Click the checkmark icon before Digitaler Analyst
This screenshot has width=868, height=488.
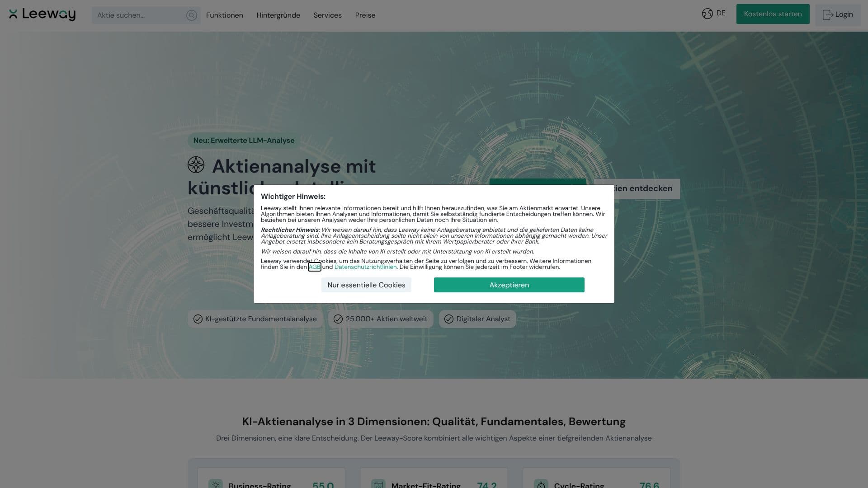[449, 319]
